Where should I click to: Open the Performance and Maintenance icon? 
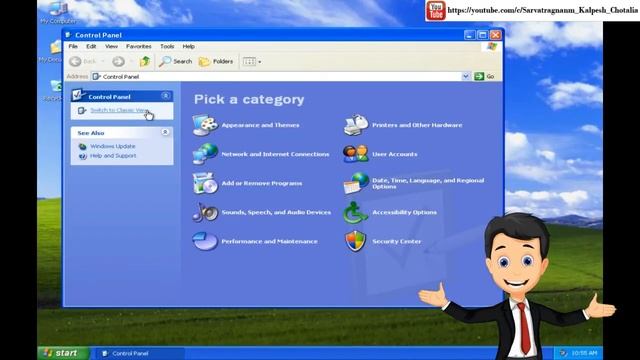tap(204, 241)
